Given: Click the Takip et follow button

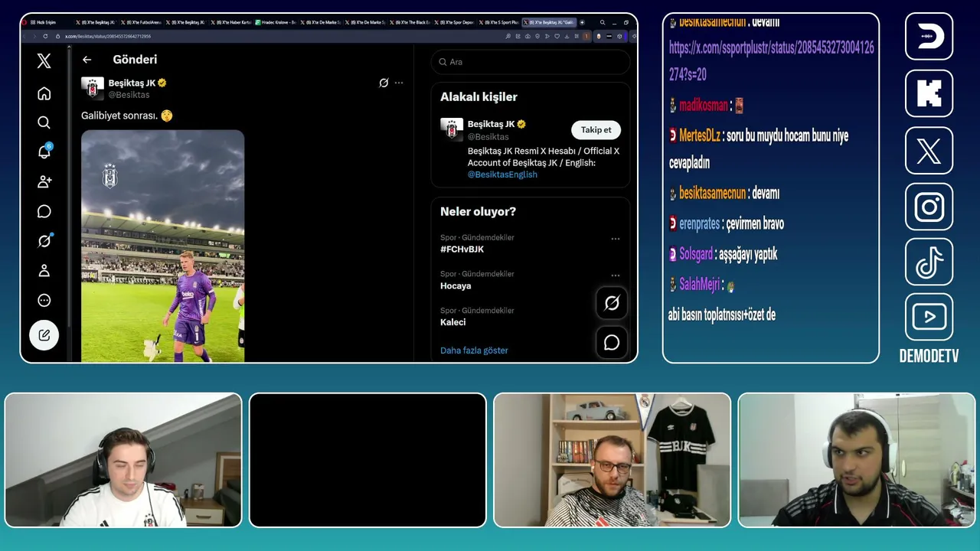Looking at the screenshot, I should coord(596,130).
